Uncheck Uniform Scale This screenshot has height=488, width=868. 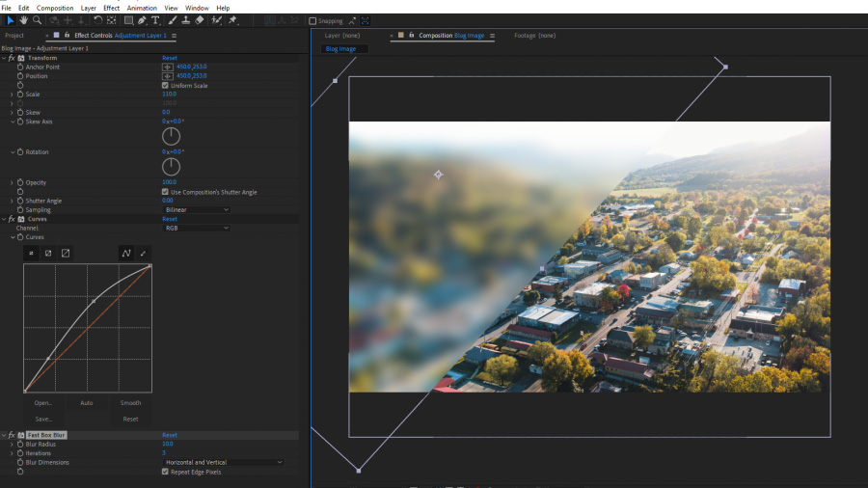[165, 85]
